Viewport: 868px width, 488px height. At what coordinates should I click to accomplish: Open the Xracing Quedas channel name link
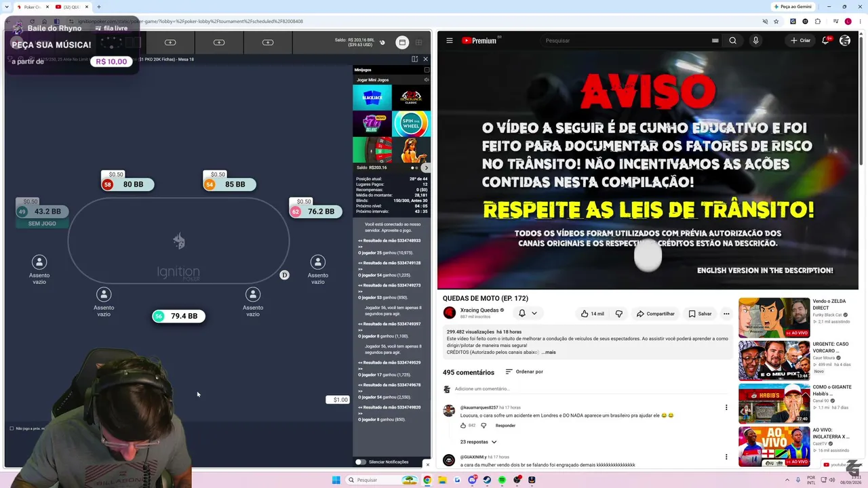click(x=479, y=310)
